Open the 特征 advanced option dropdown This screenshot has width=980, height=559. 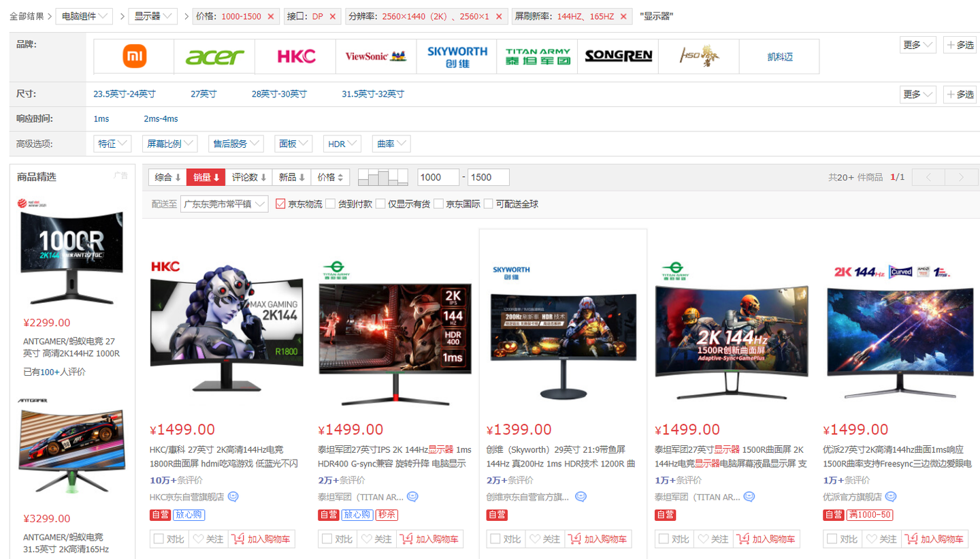(x=112, y=144)
